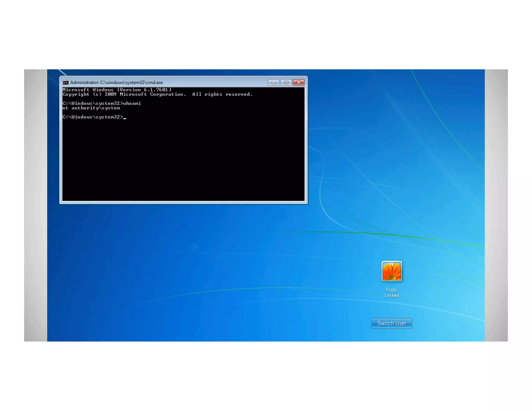The width and height of the screenshot is (532, 411).
Task: Click the Microsoft Windows Version 6.1.7601 line
Action: [117, 90]
